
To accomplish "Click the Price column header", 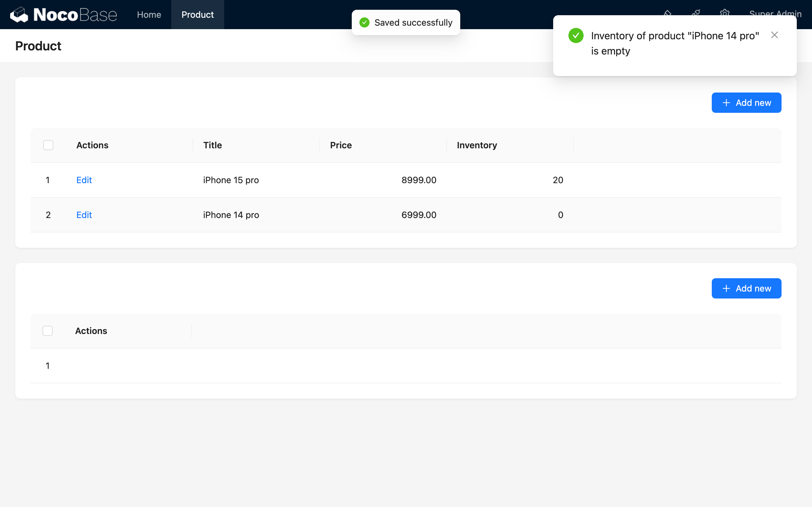I will coord(341,145).
